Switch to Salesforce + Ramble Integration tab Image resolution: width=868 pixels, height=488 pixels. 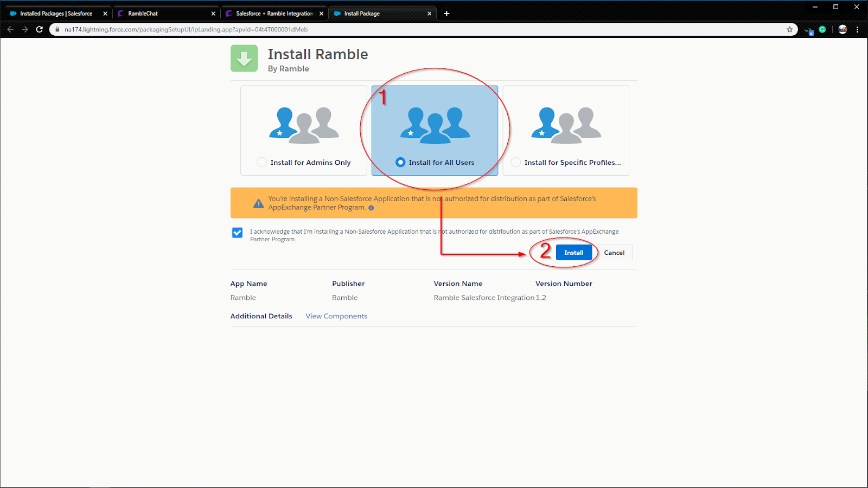[275, 14]
